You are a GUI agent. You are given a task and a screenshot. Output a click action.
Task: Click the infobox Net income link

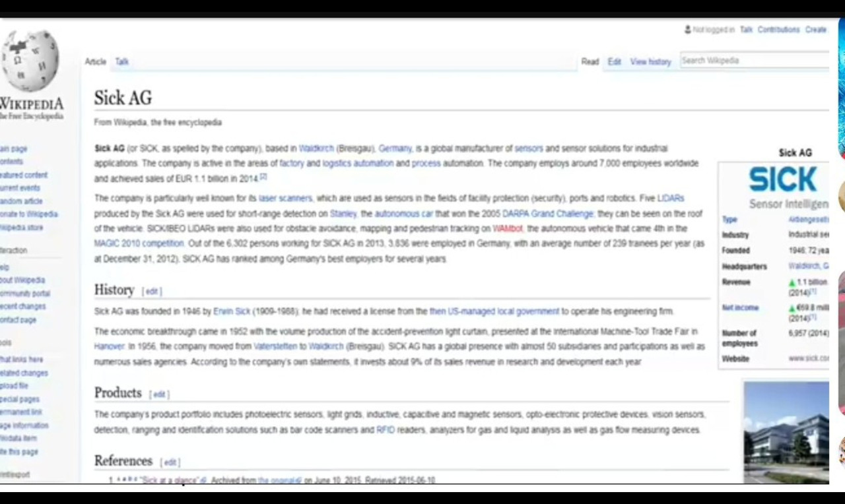(x=740, y=307)
